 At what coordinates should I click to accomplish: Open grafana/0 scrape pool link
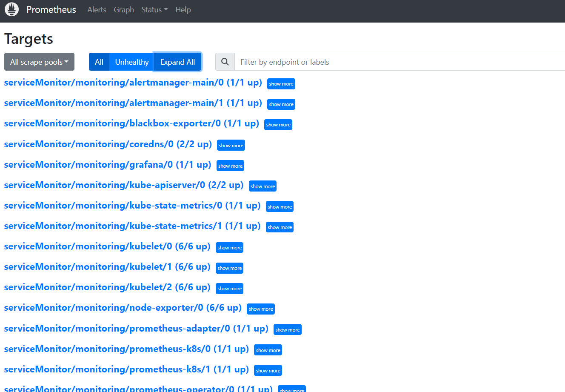click(108, 165)
